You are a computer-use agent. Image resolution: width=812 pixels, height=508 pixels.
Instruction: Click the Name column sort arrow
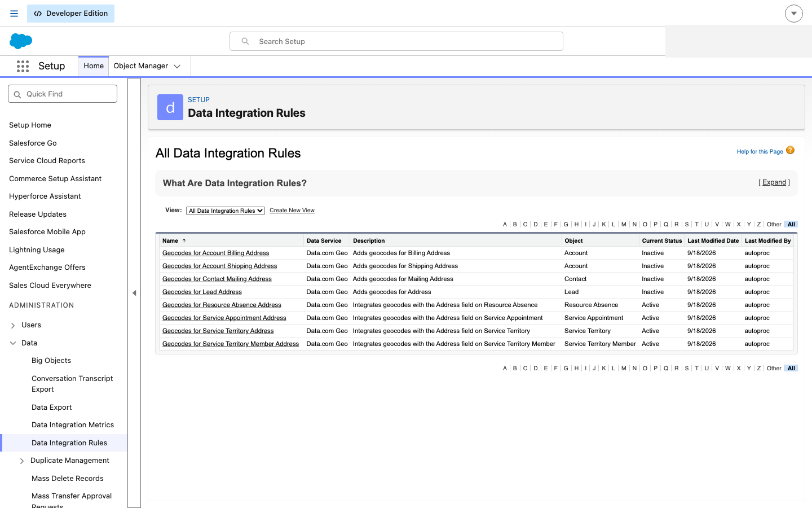tap(184, 240)
